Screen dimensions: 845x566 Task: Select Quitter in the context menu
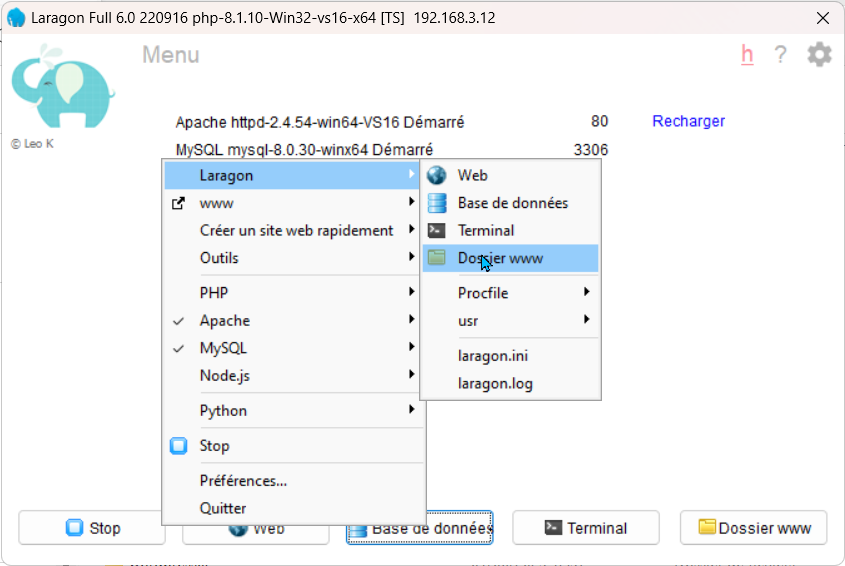pos(223,508)
